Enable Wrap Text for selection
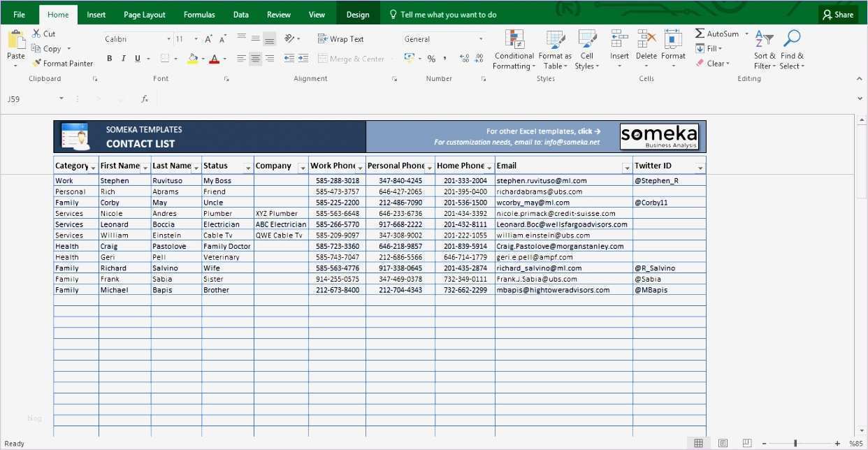868x450 pixels. click(x=342, y=38)
